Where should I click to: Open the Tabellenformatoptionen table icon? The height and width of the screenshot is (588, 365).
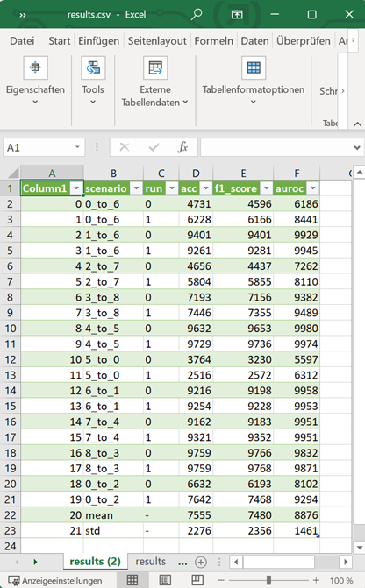pyautogui.click(x=254, y=67)
